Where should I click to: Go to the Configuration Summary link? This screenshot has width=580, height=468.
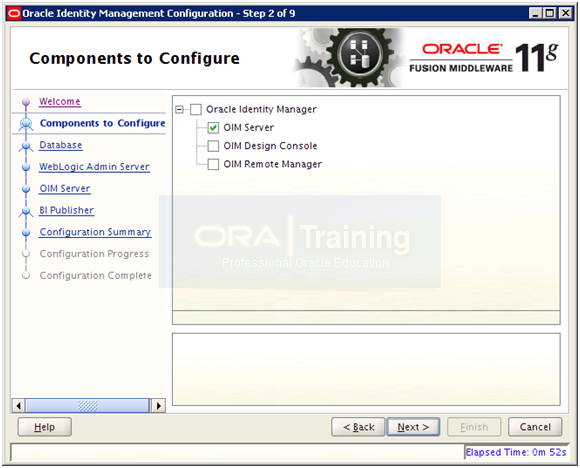click(95, 232)
